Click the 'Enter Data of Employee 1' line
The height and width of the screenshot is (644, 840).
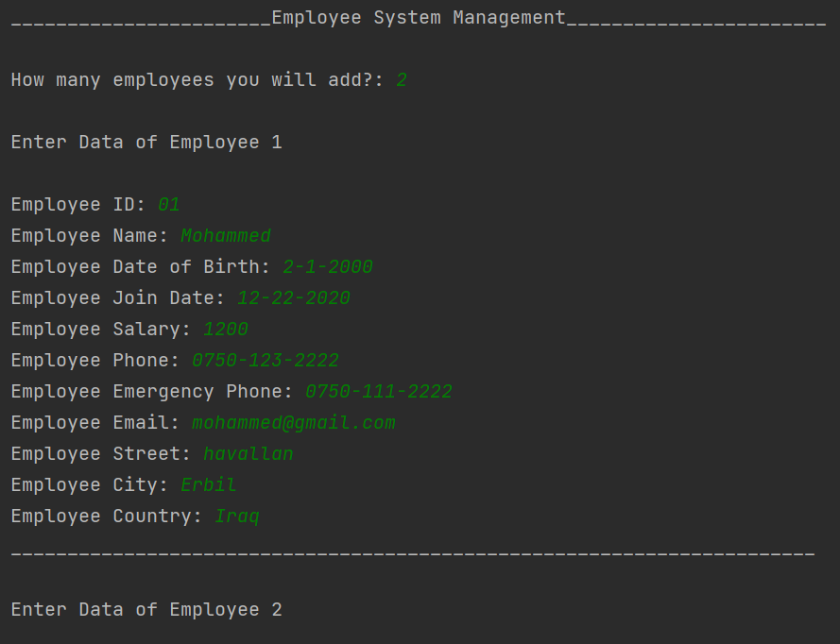click(146, 143)
